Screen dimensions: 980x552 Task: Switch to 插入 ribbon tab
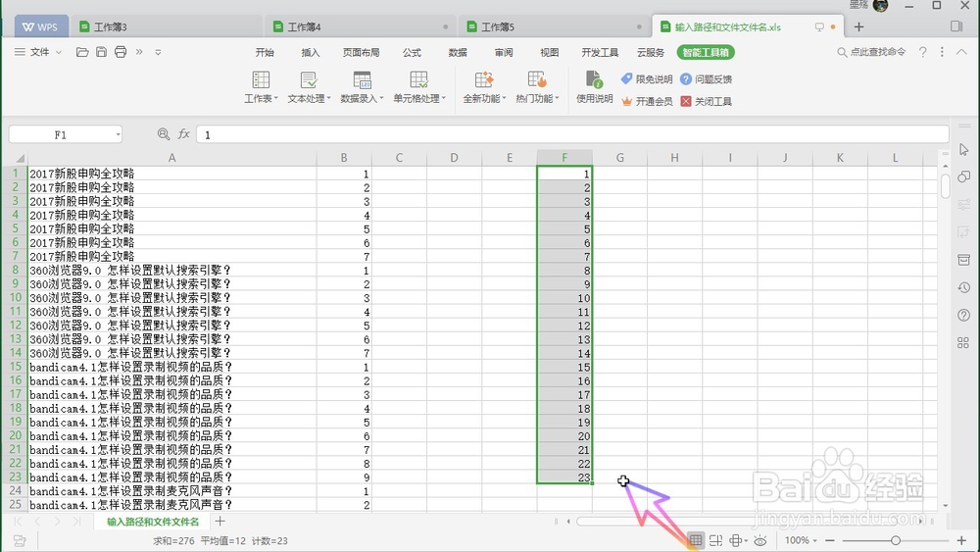click(x=310, y=53)
